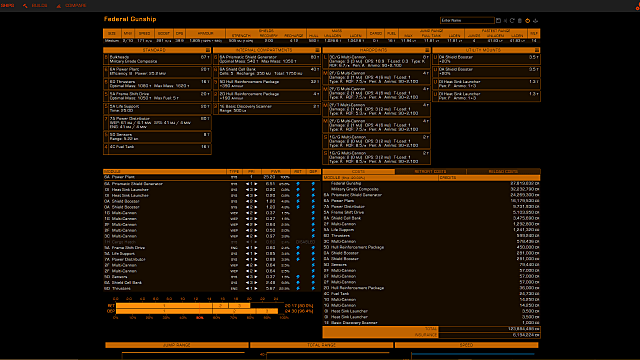This screenshot has width=640, height=360.
Task: Open the Internal Compartments section menu icon
Action: click(317, 50)
